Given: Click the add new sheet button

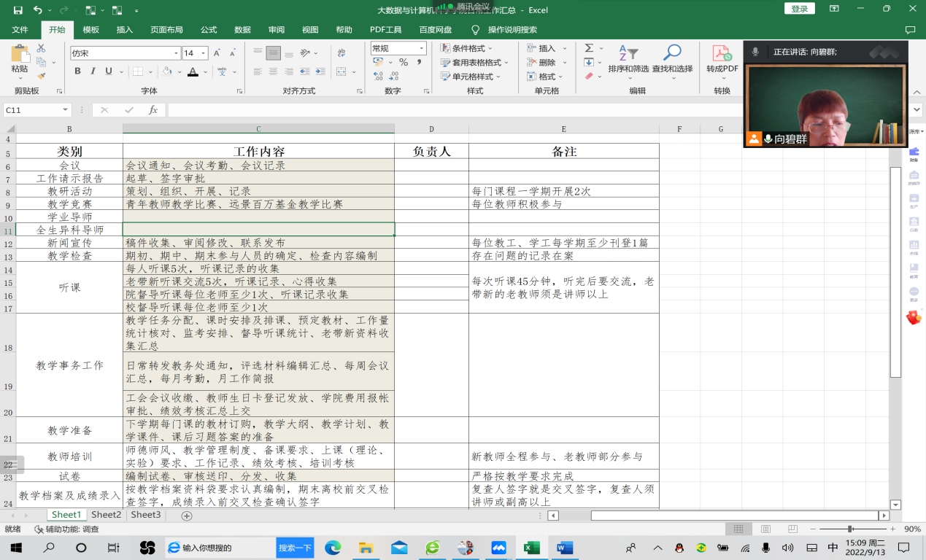Looking at the screenshot, I should pos(187,516).
